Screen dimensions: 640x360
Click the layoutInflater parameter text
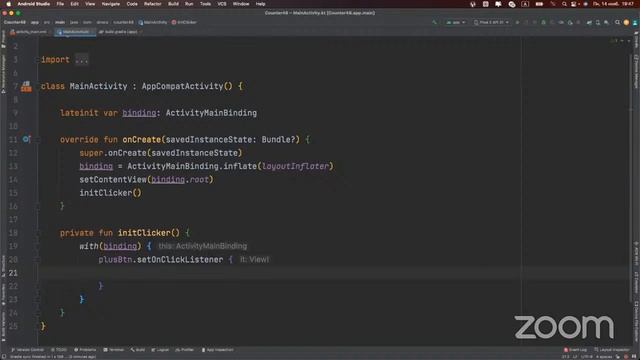(296, 166)
